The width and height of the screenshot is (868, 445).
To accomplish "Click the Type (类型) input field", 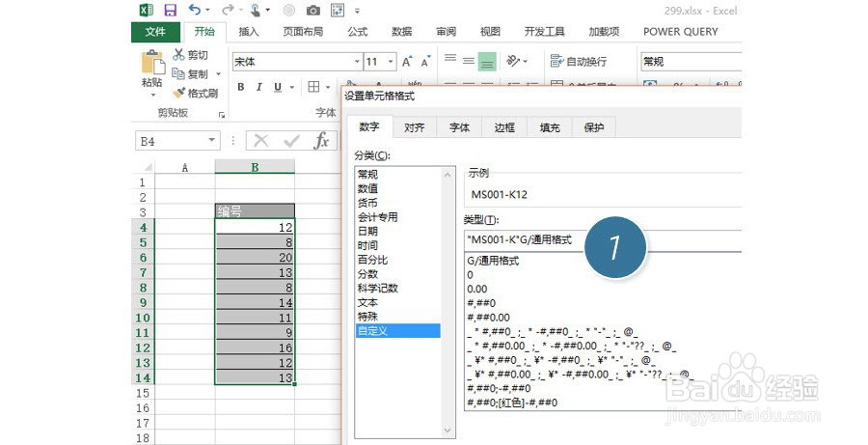I will coord(603,240).
